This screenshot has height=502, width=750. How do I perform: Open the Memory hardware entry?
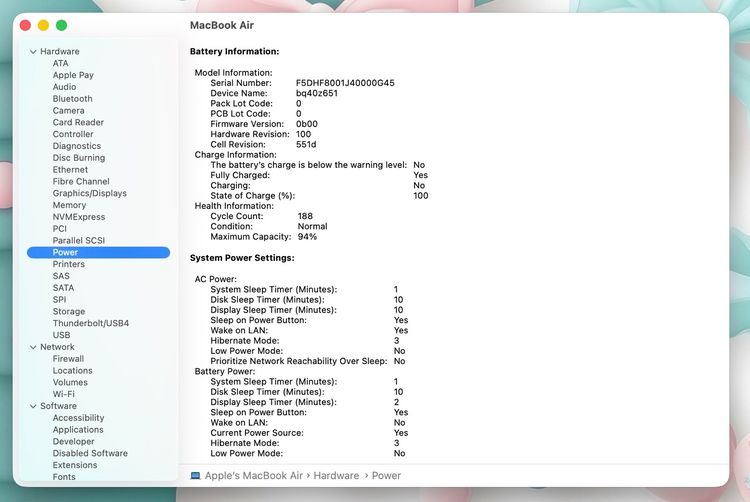click(x=69, y=205)
